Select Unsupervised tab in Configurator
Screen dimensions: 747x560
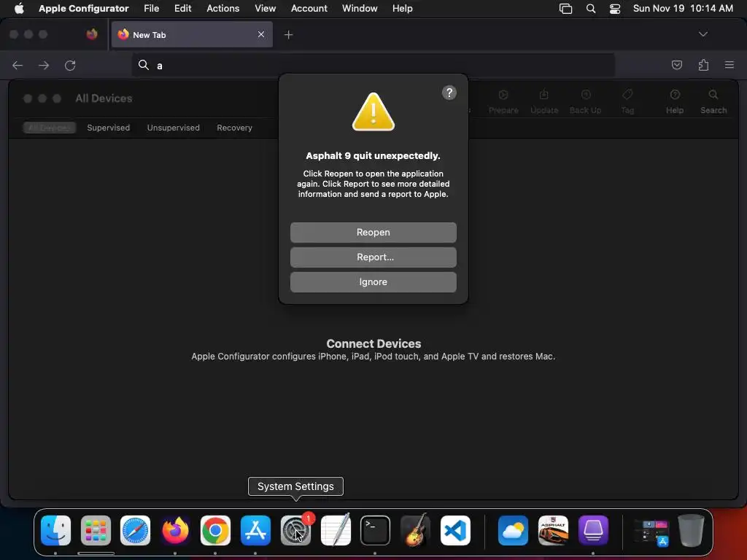[173, 128]
